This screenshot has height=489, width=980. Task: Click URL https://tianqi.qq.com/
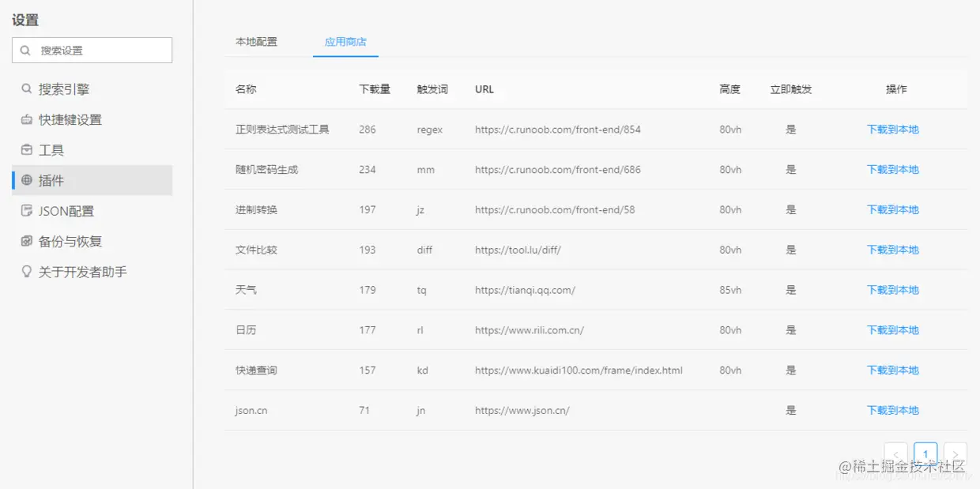tap(525, 290)
